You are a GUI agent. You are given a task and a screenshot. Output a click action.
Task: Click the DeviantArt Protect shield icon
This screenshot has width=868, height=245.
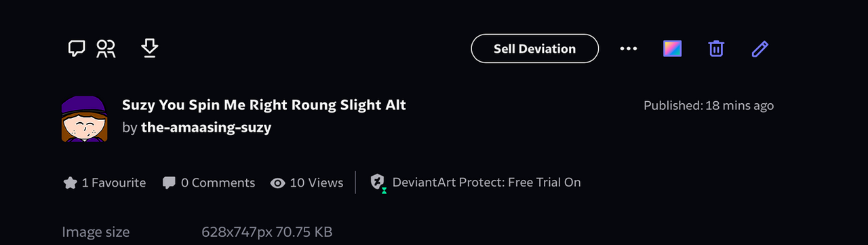(x=378, y=183)
